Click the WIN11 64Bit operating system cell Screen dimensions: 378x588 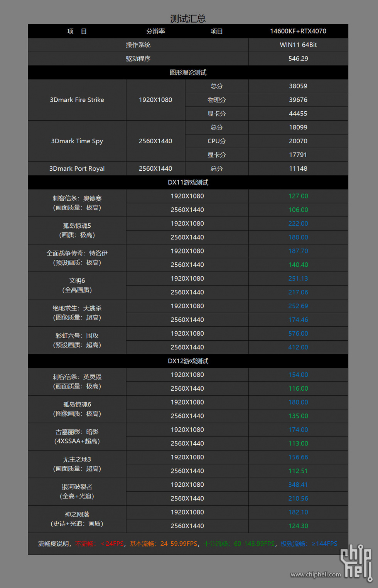point(298,45)
